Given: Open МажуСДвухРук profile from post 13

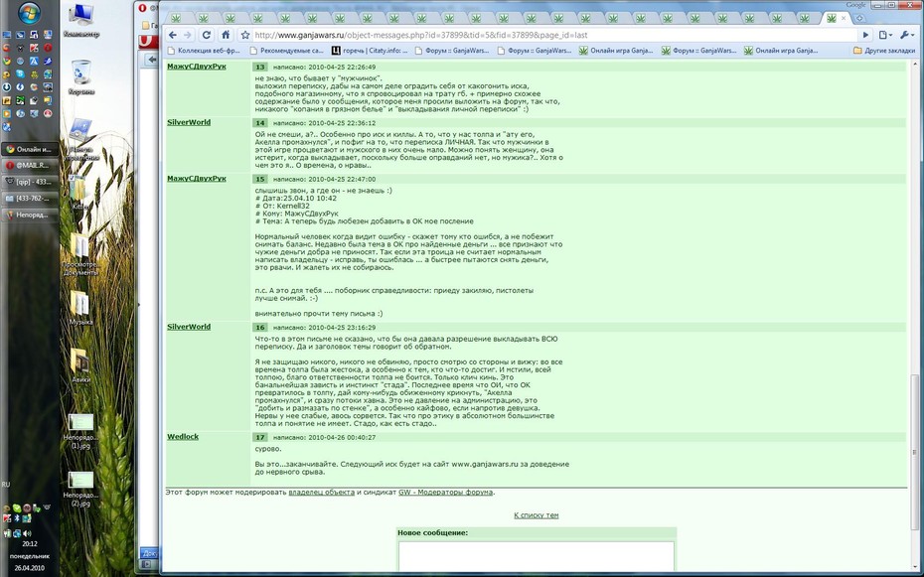Looking at the screenshot, I should (x=197, y=67).
